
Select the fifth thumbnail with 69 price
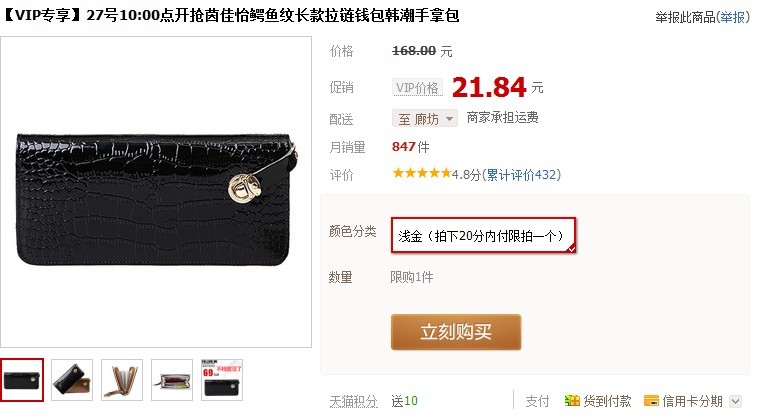[222, 380]
